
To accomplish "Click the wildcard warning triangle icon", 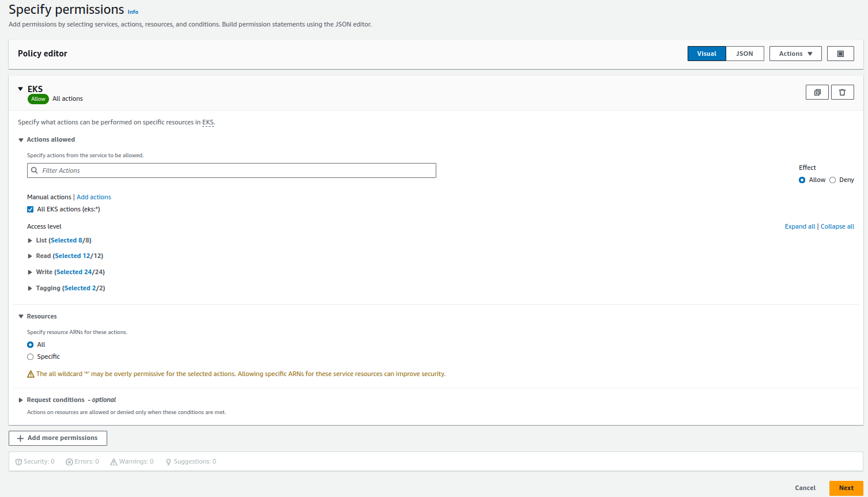I will [31, 374].
